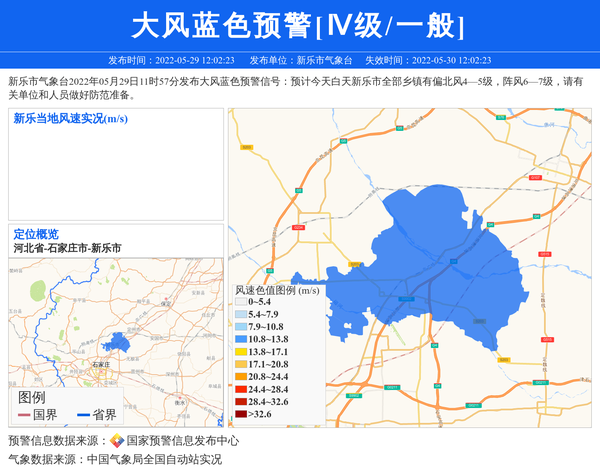
Task: Select the >32.6 dark red legend swatch
Action: (x=240, y=414)
